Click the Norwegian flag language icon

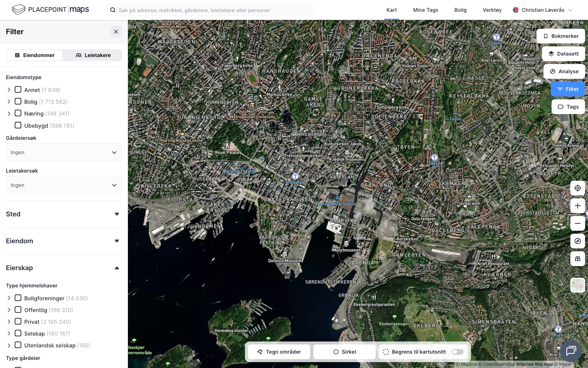(x=516, y=10)
